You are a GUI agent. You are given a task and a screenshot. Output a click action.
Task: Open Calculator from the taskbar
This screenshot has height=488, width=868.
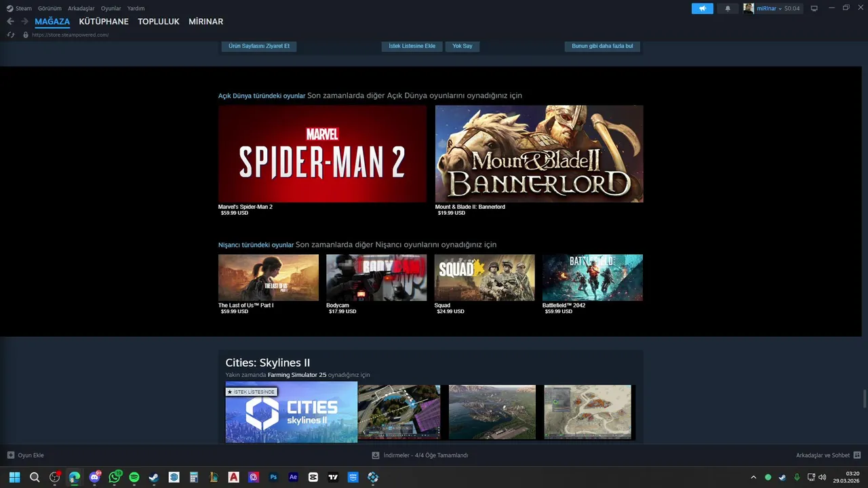coord(194,477)
